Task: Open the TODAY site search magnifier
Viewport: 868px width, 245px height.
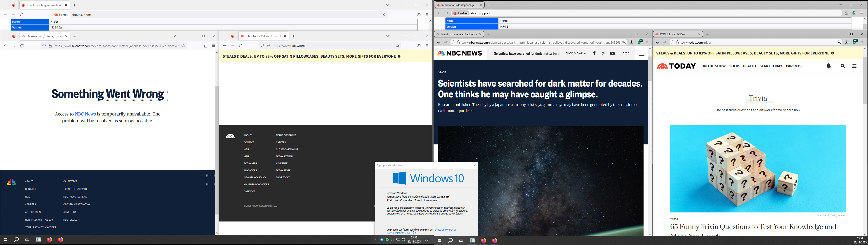Action: pyautogui.click(x=843, y=66)
